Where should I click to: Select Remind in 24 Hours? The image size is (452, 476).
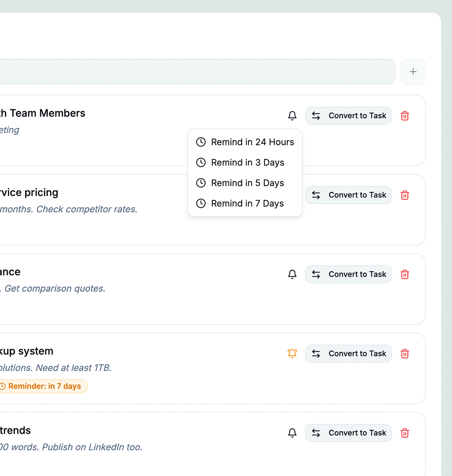tap(245, 142)
